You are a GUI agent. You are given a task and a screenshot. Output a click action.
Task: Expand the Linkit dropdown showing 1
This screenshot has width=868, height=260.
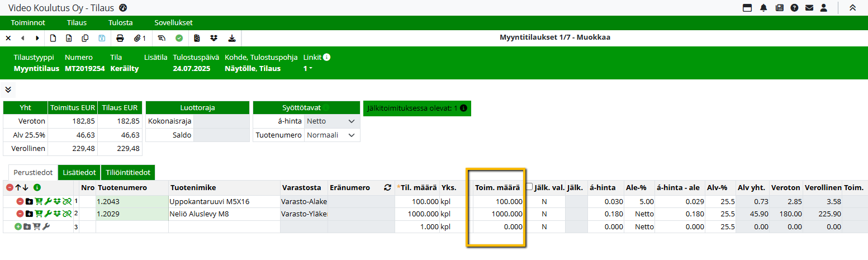(x=307, y=68)
